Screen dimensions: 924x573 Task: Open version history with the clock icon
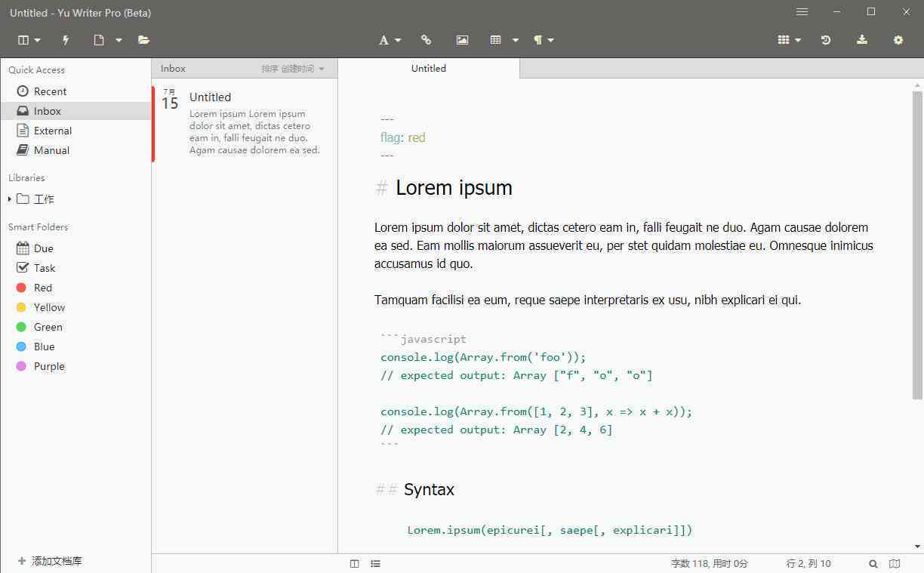(826, 40)
